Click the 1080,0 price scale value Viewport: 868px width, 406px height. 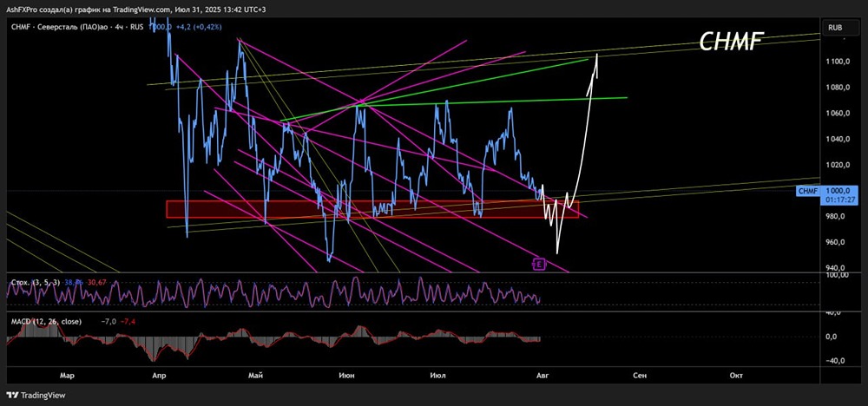coord(839,88)
